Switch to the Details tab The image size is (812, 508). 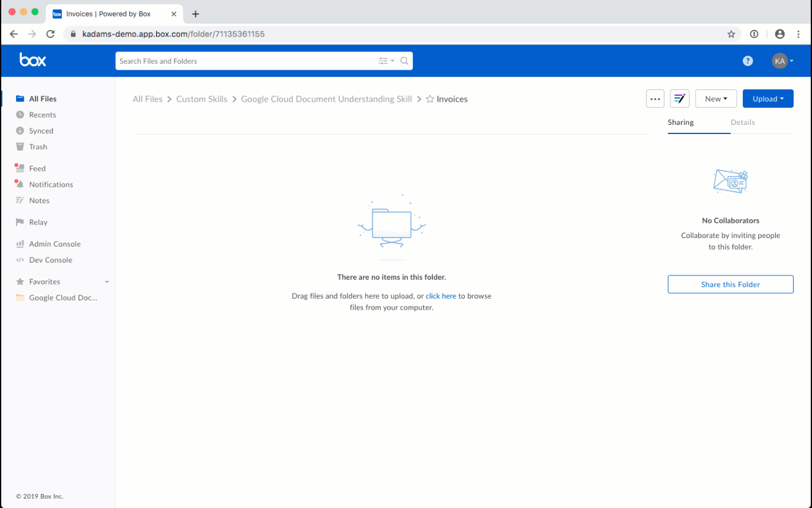pyautogui.click(x=743, y=122)
